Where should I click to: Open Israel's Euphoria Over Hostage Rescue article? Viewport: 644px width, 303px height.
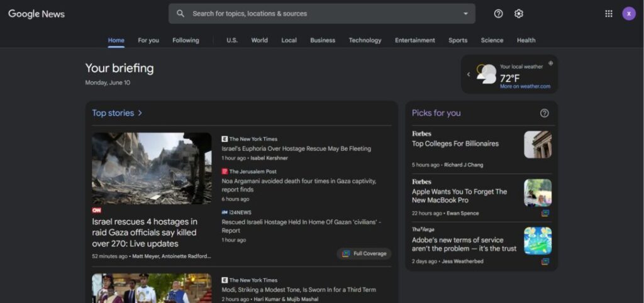(296, 148)
